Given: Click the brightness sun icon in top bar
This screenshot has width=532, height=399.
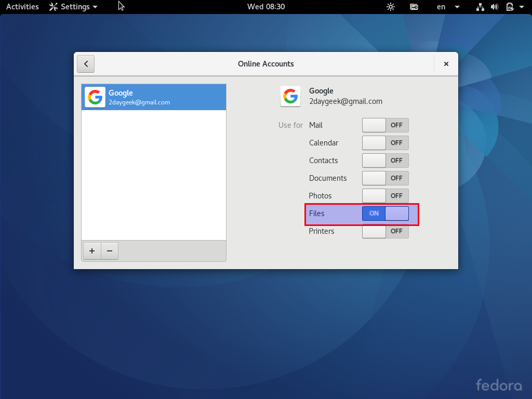Looking at the screenshot, I should click(391, 7).
